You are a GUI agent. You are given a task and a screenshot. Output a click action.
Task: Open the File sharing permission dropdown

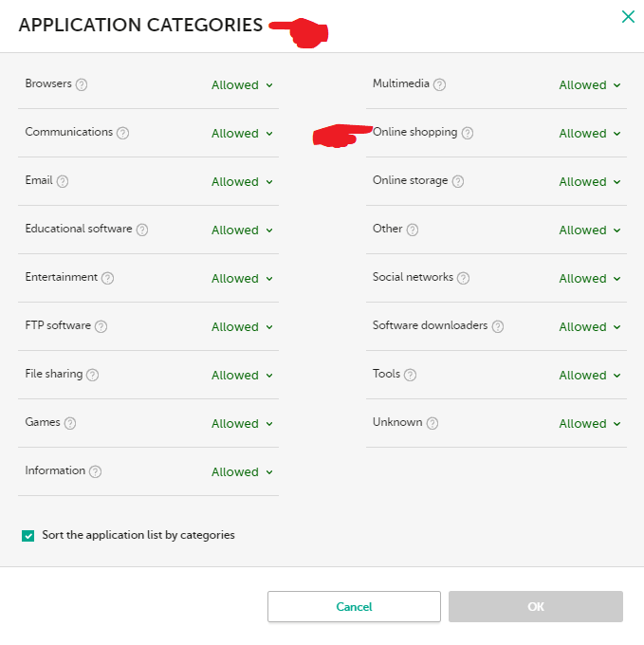point(242,376)
